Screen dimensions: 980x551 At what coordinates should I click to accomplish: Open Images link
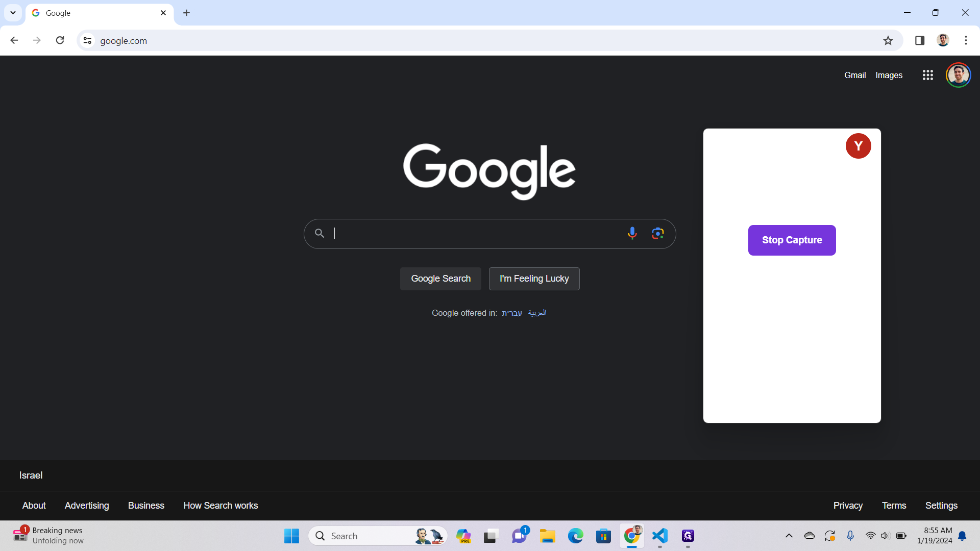(x=889, y=75)
